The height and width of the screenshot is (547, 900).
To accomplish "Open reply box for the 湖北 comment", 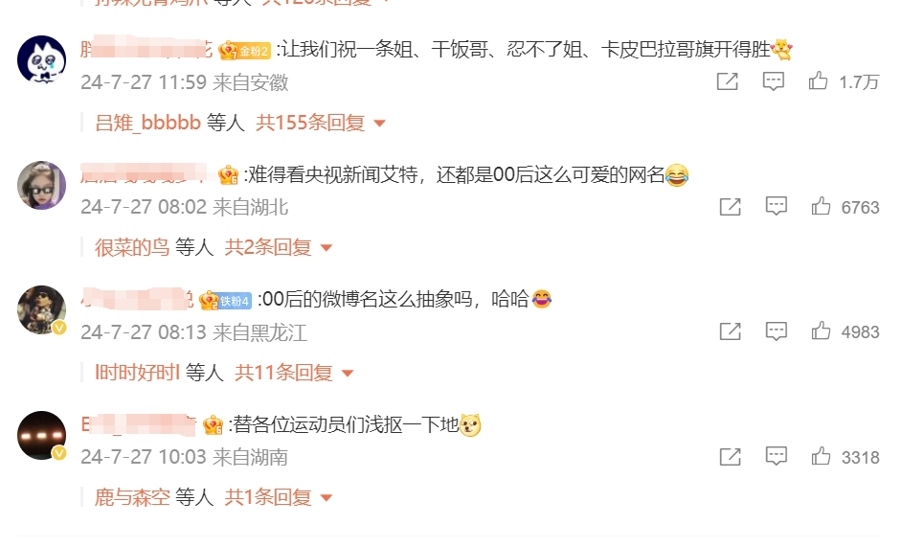I will (x=776, y=206).
